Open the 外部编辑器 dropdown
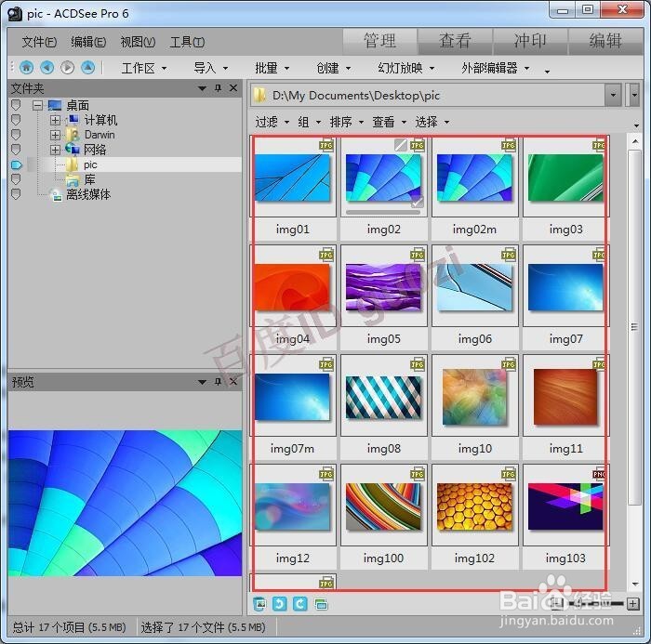Image resolution: width=651 pixels, height=644 pixels. (x=496, y=68)
